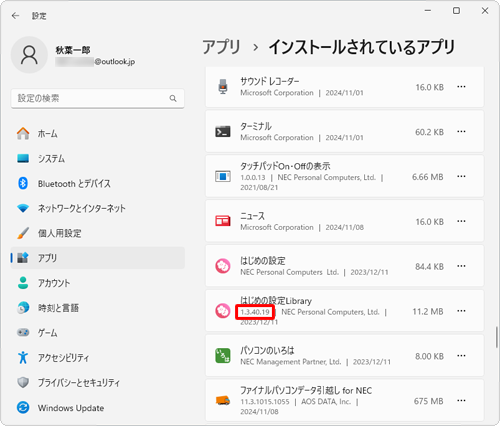Open more options for ターミナル
Screen dimensions: 500x426
point(461,132)
